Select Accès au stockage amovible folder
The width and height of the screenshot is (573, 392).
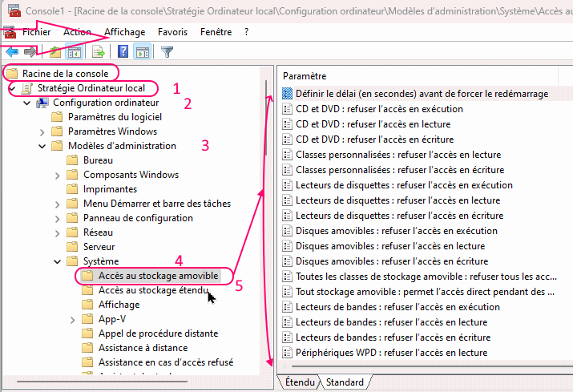click(x=158, y=276)
